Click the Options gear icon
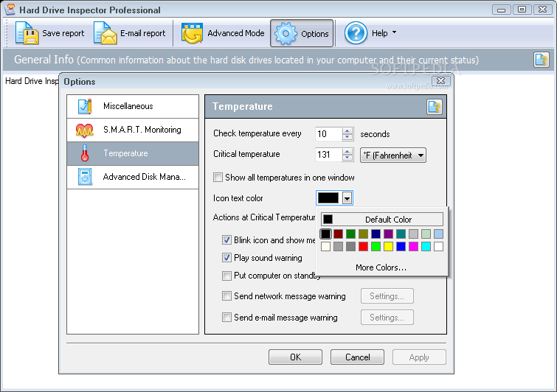Viewport: 557px width, 392px height. tap(286, 34)
